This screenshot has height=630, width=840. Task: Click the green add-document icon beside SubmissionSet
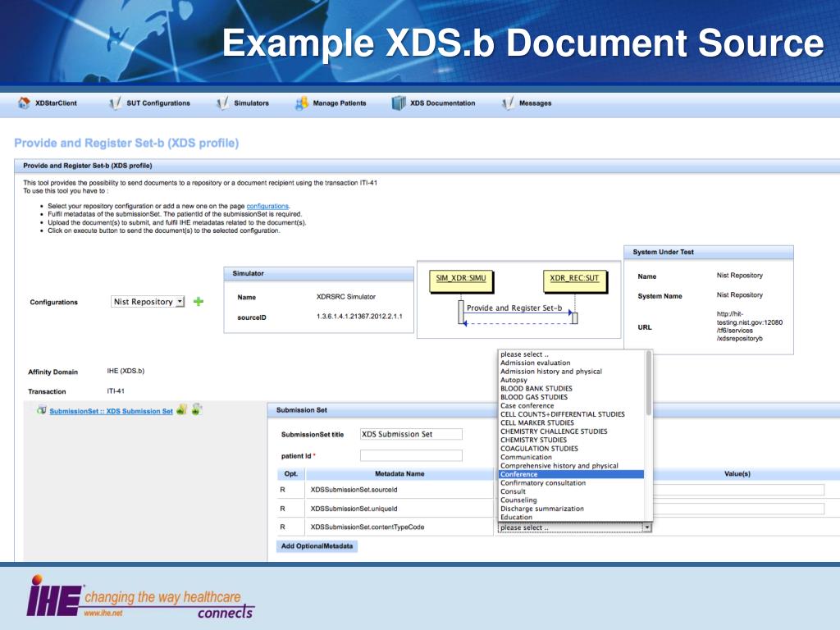[x=197, y=409]
